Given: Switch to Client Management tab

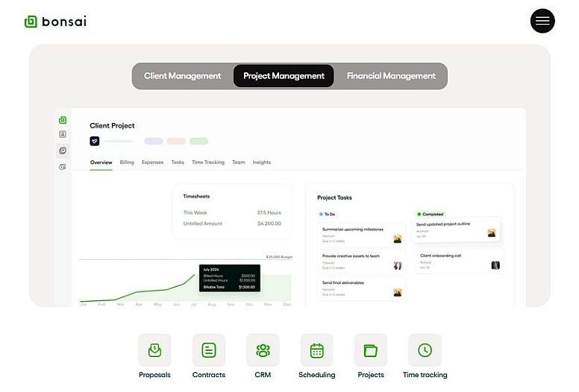Looking at the screenshot, I should (182, 76).
